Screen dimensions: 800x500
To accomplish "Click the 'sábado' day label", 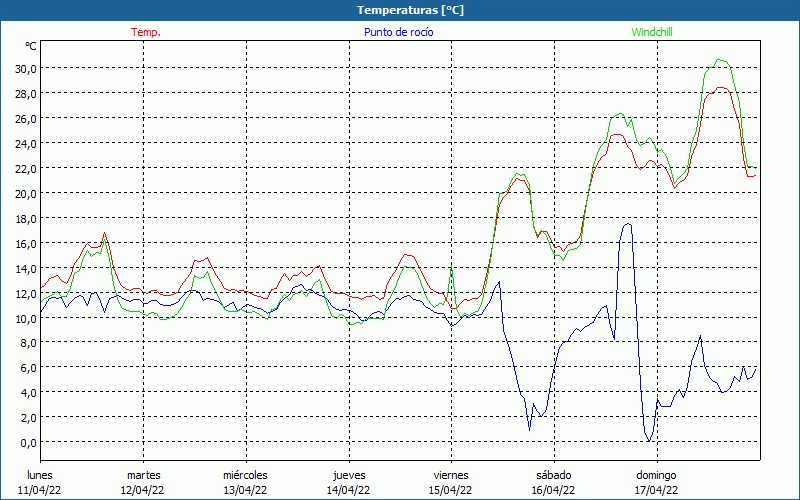I will 554,475.
